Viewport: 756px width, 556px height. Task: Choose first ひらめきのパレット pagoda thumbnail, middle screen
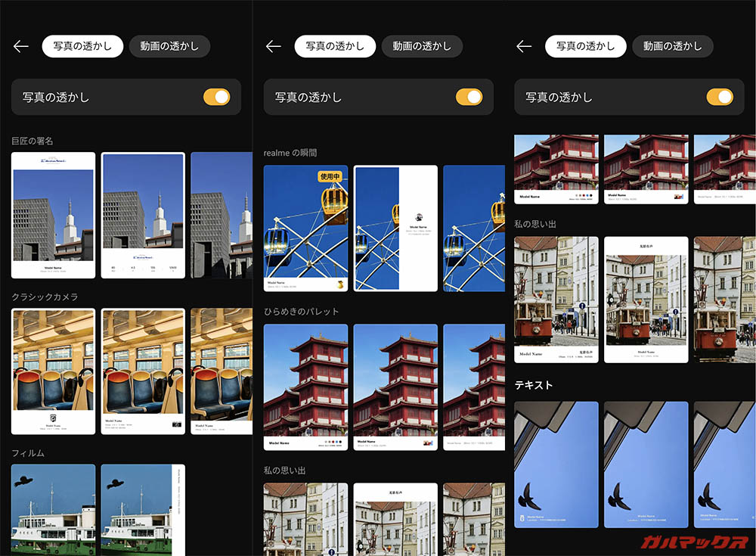[x=306, y=387]
